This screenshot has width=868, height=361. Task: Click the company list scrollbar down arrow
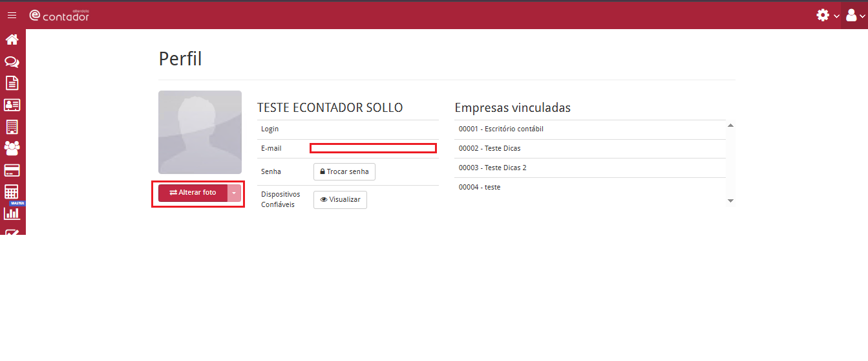pos(731,201)
